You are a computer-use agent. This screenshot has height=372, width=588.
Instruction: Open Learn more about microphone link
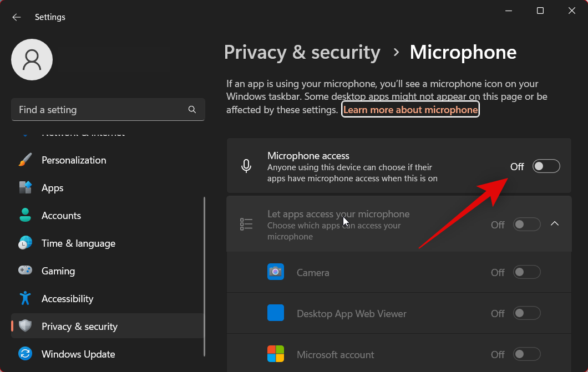(x=410, y=110)
